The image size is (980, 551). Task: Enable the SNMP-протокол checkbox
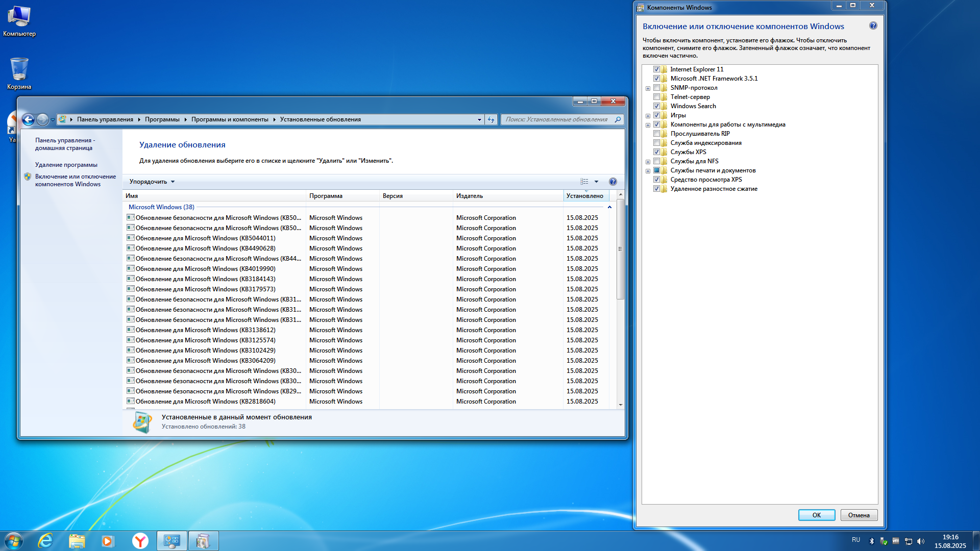click(656, 88)
